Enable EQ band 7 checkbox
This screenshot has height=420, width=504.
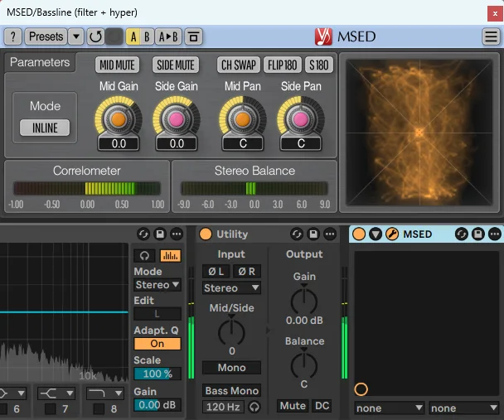(50, 408)
